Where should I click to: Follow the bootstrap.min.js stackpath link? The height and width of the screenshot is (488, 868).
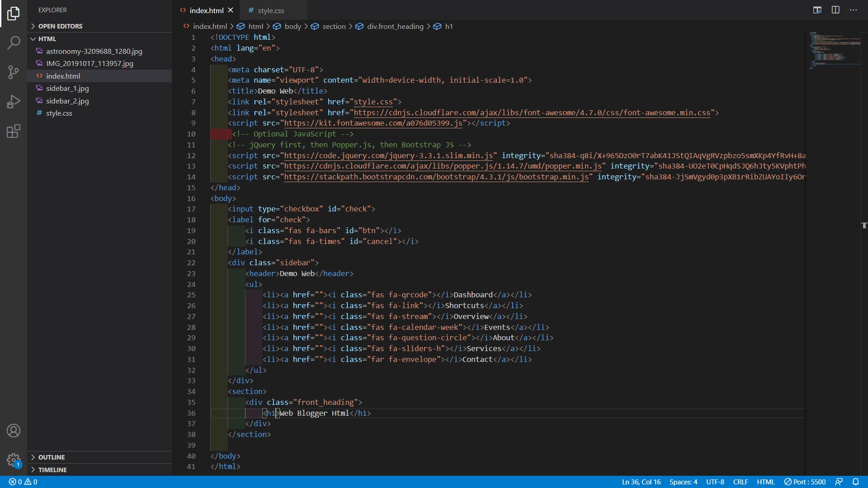436,177
